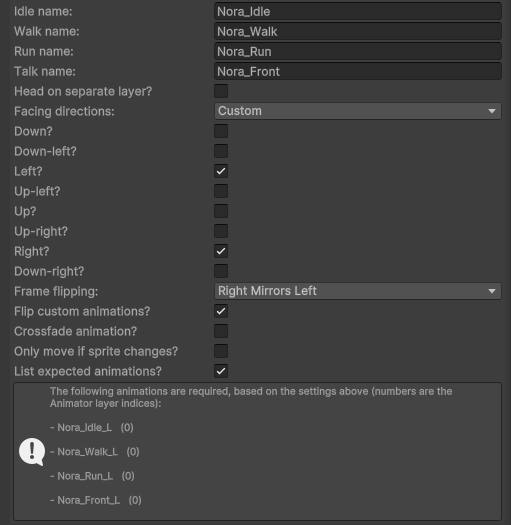Open the Frame flipping dropdown

point(358,291)
